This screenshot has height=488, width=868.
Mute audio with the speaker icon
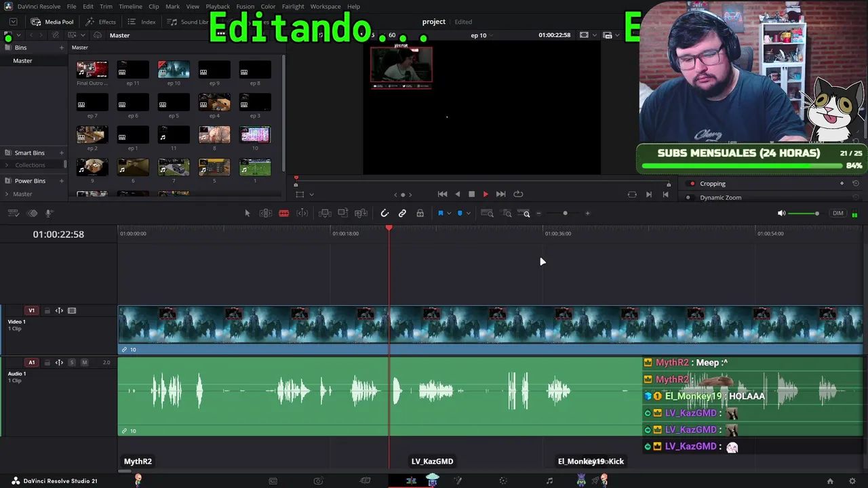point(781,213)
